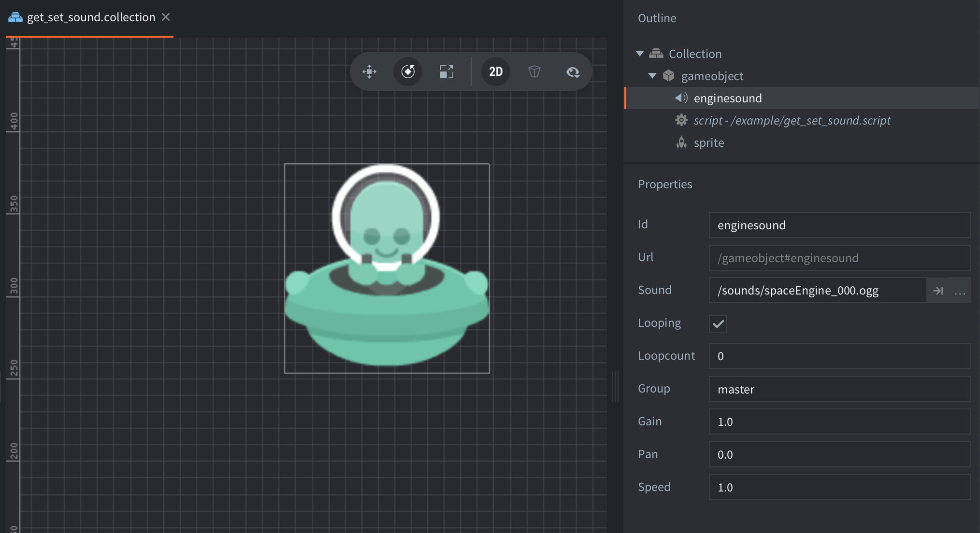This screenshot has height=533, width=980.
Task: Open the Sound resource using arrow button
Action: coord(938,291)
